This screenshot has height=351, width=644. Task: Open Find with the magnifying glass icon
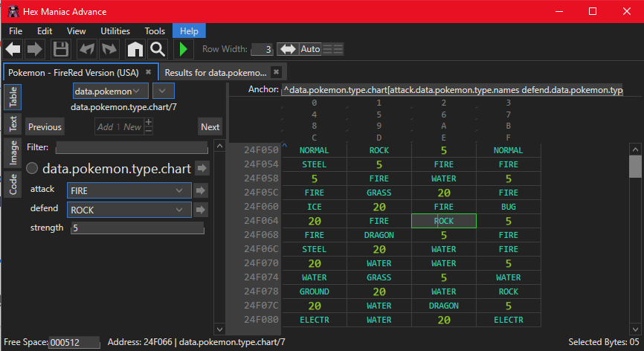pyautogui.click(x=157, y=50)
